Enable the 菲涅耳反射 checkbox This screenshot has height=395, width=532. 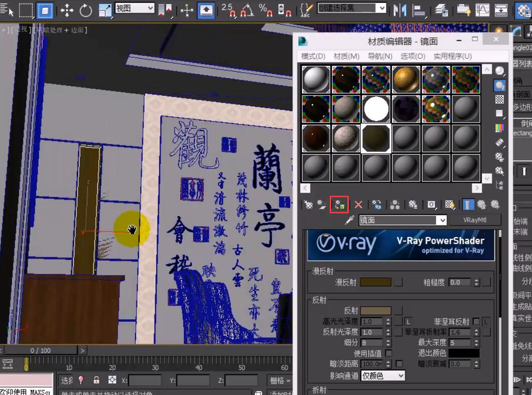(476, 321)
